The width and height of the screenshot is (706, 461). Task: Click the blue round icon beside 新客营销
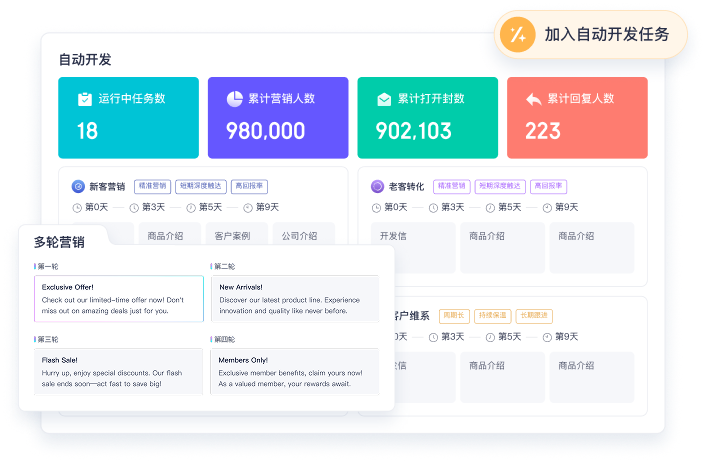pyautogui.click(x=78, y=186)
